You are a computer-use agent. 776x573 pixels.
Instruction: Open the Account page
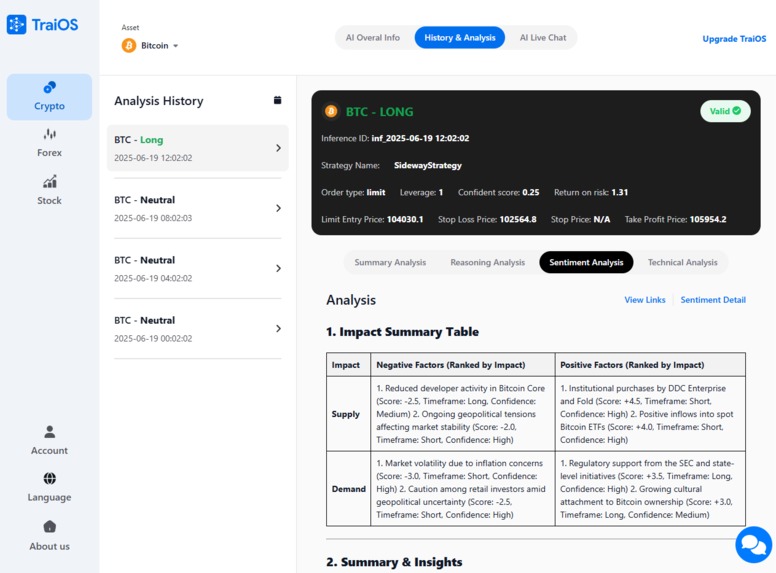click(x=49, y=440)
